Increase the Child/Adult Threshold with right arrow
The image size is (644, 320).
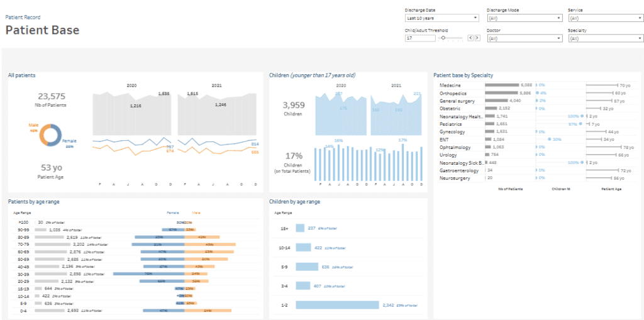coord(477,38)
